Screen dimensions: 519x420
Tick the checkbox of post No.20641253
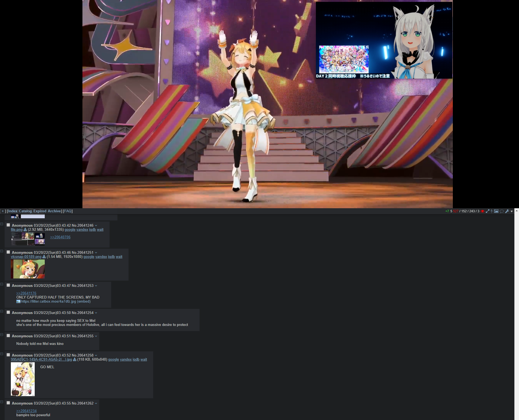pyautogui.click(x=8, y=285)
